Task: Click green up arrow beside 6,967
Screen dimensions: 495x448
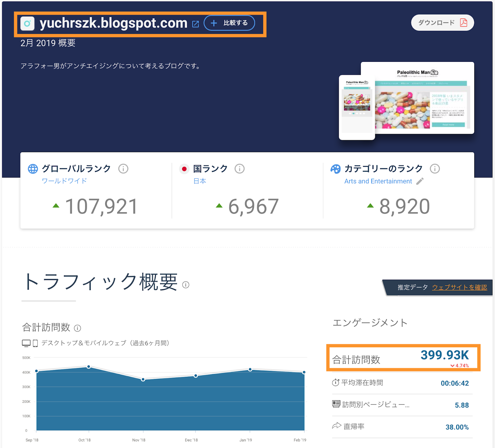Action: (x=219, y=205)
